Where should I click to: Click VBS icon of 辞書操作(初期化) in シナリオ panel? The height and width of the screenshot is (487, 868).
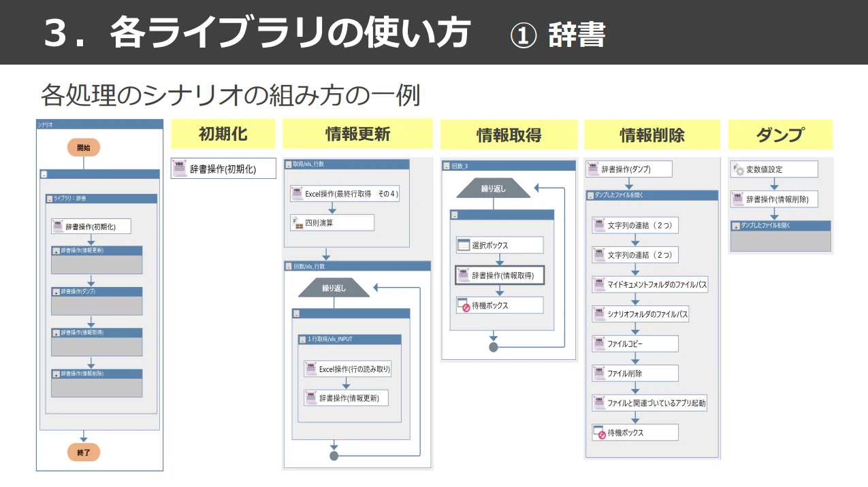58,226
